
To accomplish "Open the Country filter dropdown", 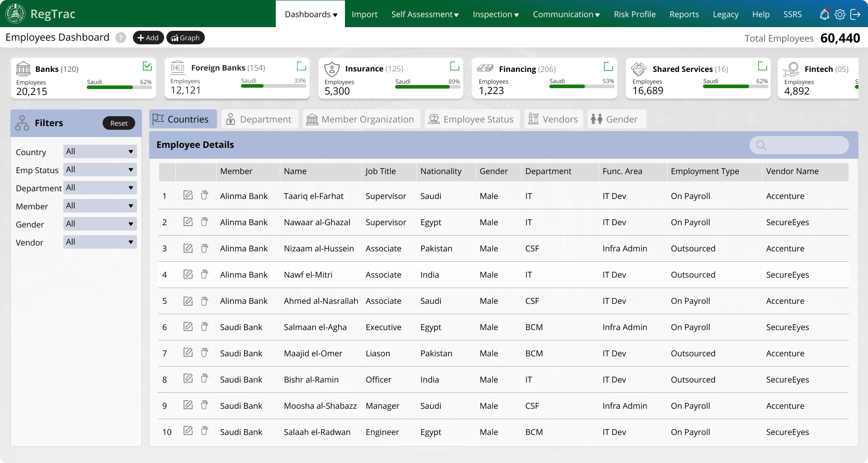I will [100, 151].
